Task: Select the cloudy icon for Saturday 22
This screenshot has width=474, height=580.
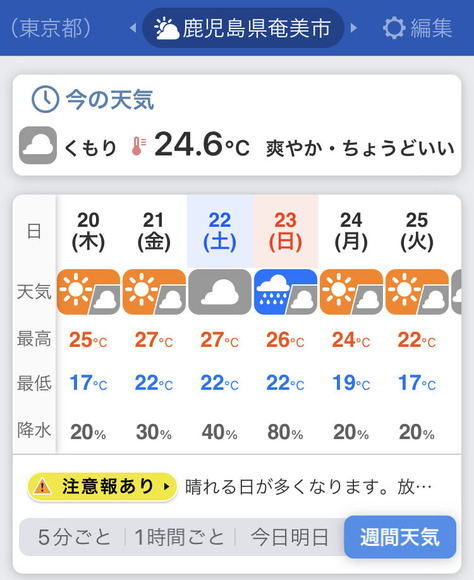Action: pos(220,292)
